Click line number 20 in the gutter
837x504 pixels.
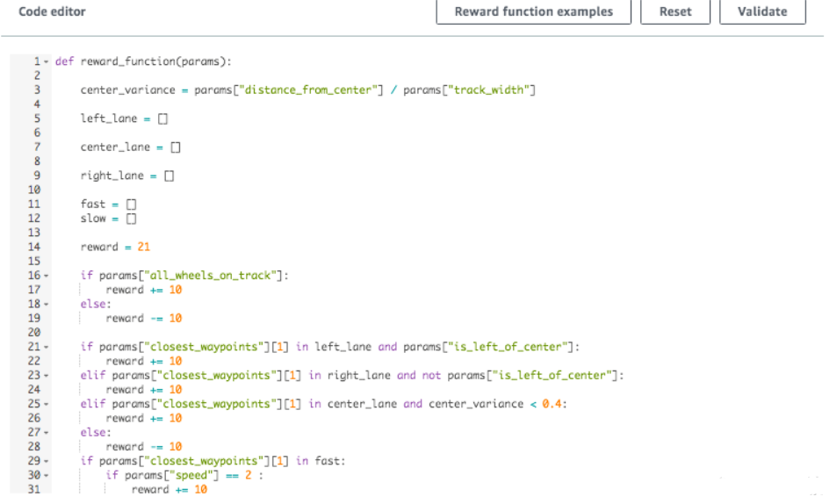coord(33,332)
